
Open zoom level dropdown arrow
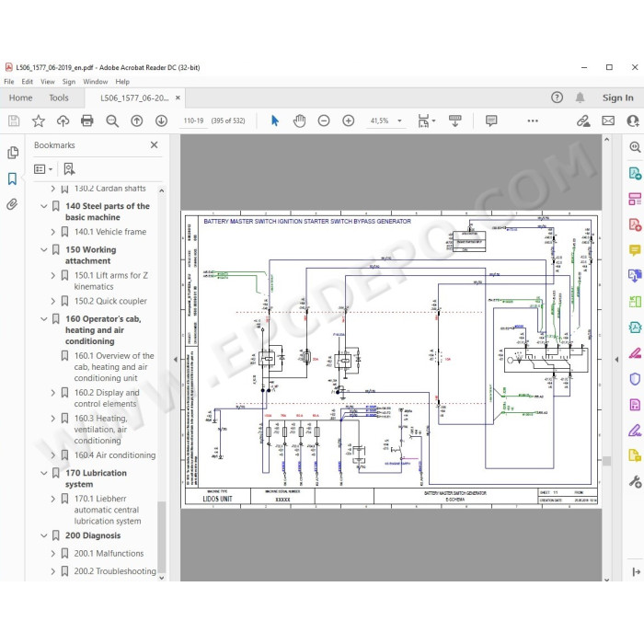399,121
